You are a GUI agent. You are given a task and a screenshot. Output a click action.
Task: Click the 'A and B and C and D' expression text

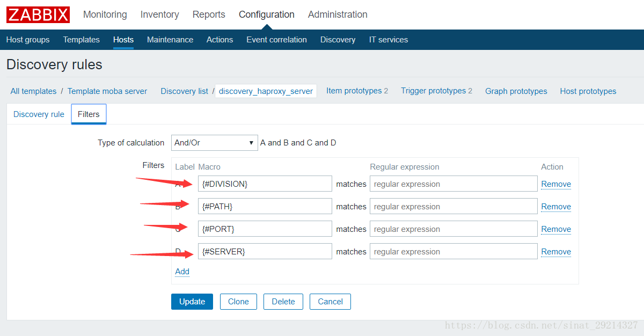click(x=298, y=143)
